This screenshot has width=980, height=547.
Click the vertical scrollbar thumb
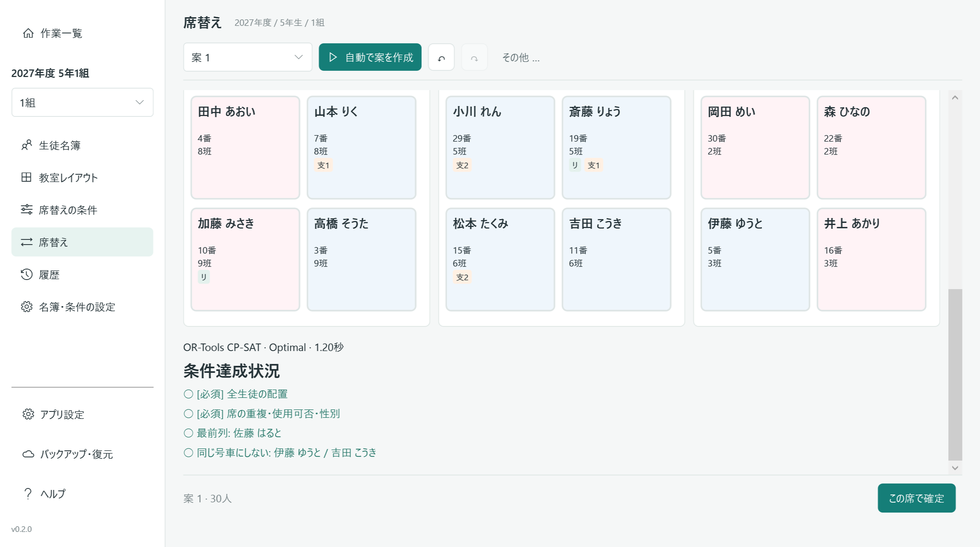point(955,374)
